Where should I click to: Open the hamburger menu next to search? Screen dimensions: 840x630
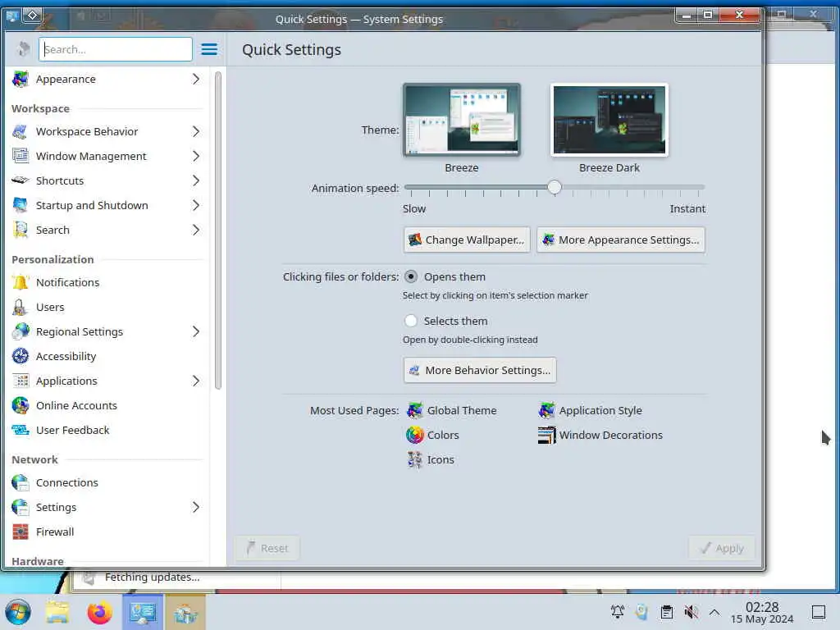[x=209, y=49]
